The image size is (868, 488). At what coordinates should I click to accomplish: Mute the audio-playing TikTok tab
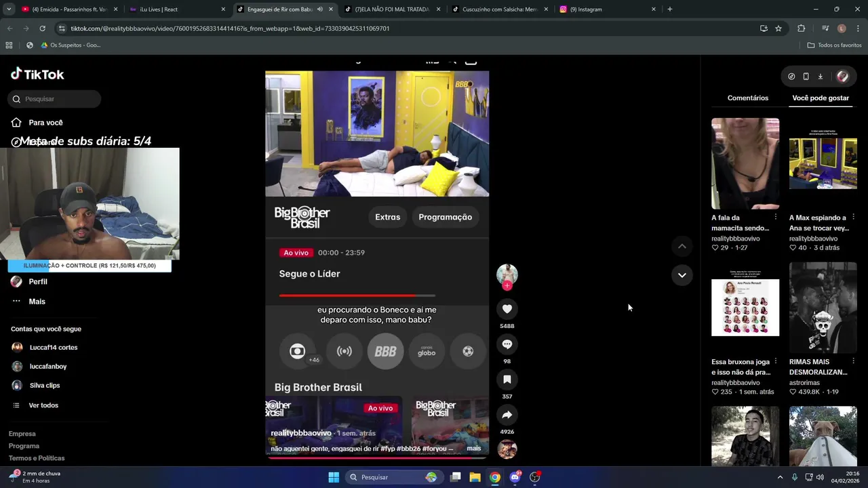click(x=319, y=9)
